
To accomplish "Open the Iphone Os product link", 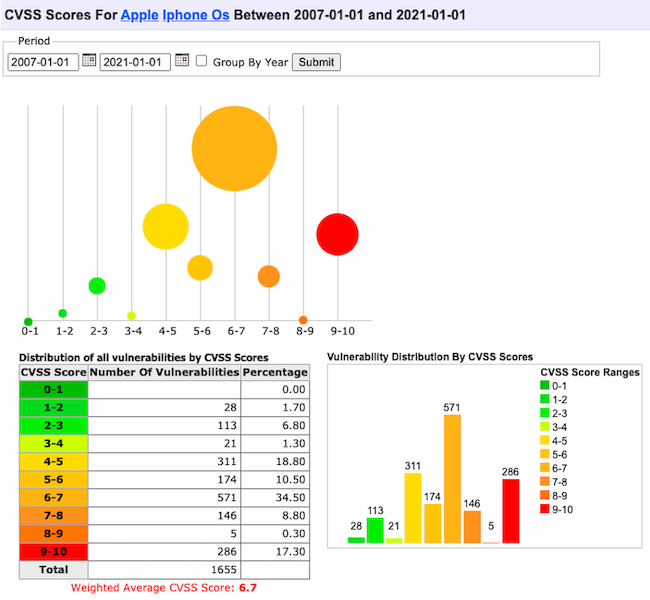I will (x=195, y=17).
